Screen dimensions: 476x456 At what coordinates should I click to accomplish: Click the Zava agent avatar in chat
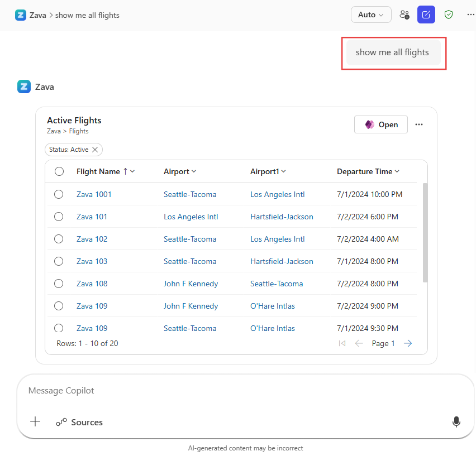click(x=24, y=87)
